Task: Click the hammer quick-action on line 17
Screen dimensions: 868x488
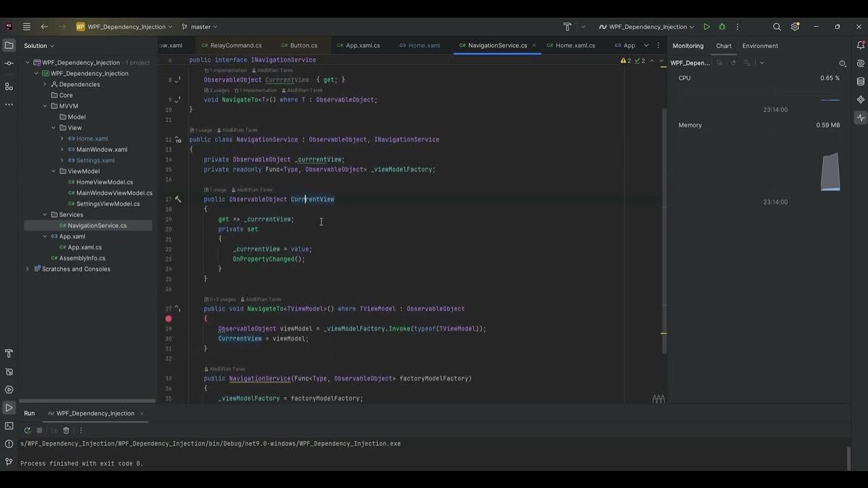Action: (178, 199)
